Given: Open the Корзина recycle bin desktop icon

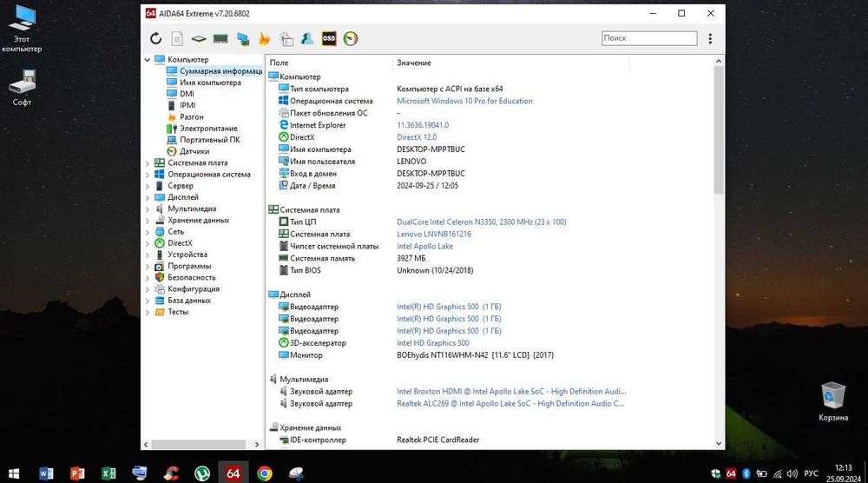Looking at the screenshot, I should (x=833, y=401).
